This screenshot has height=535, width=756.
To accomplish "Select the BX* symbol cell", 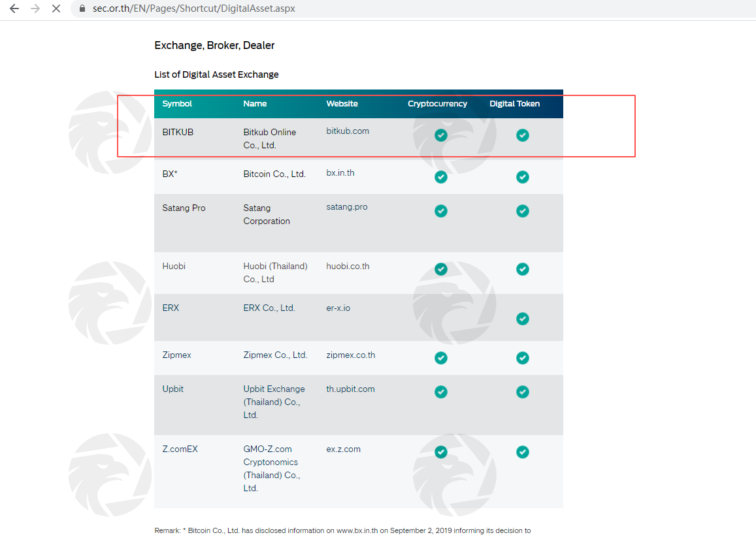I will coord(170,174).
